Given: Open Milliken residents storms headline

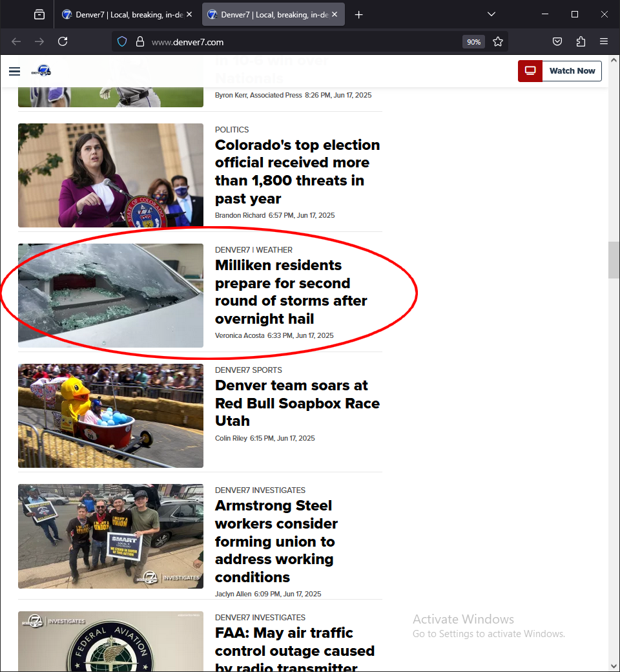Looking at the screenshot, I should pos(291,292).
